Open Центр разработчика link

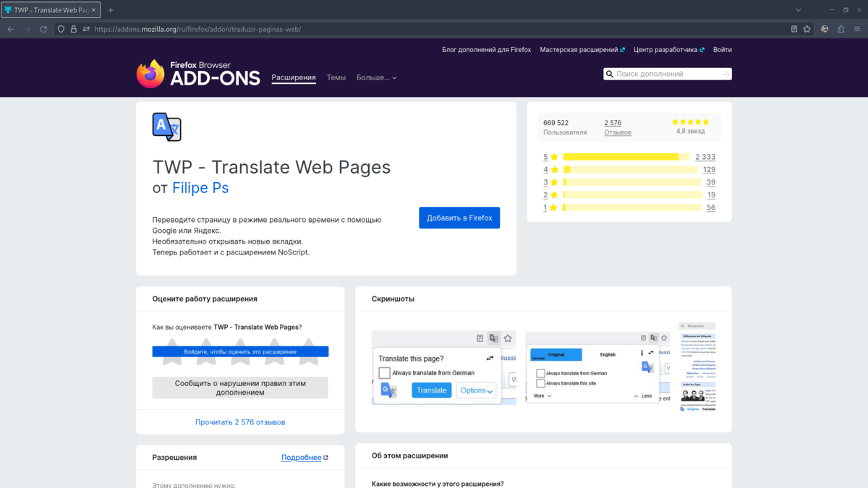pyautogui.click(x=669, y=50)
